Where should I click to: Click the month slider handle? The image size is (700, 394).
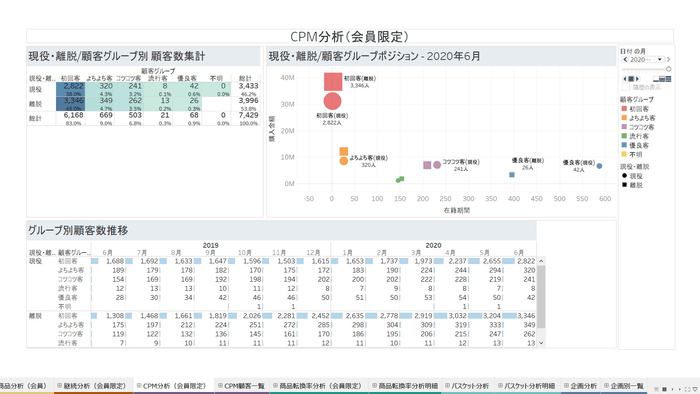(x=668, y=69)
